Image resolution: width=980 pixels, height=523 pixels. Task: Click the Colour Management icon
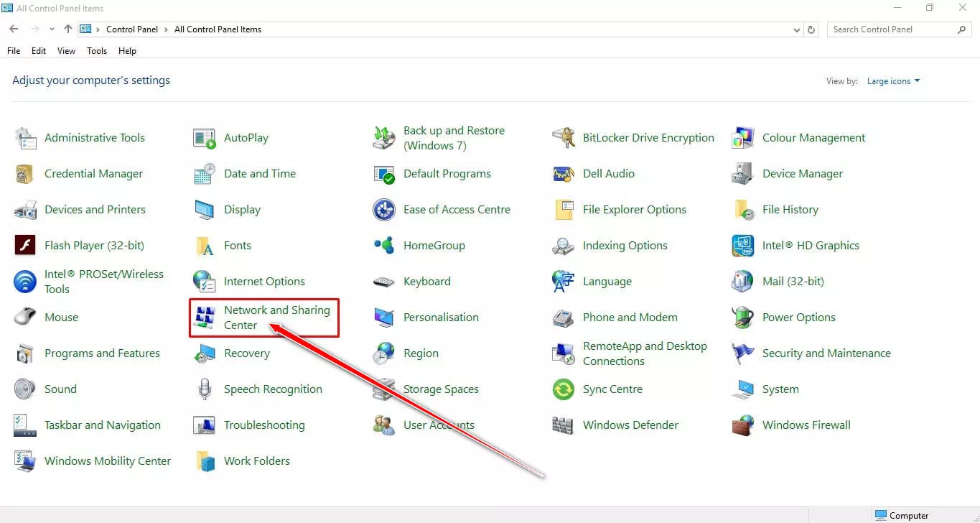[x=743, y=138]
